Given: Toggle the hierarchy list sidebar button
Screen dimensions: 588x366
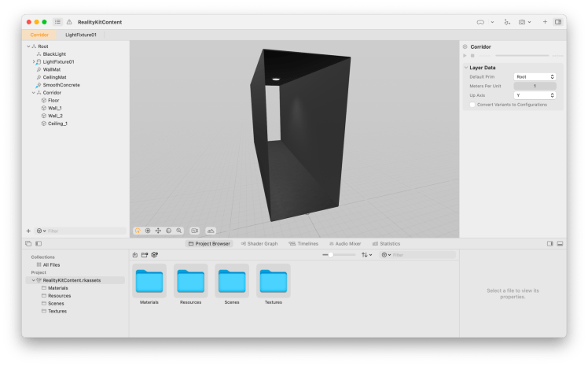Looking at the screenshot, I should 57,22.
